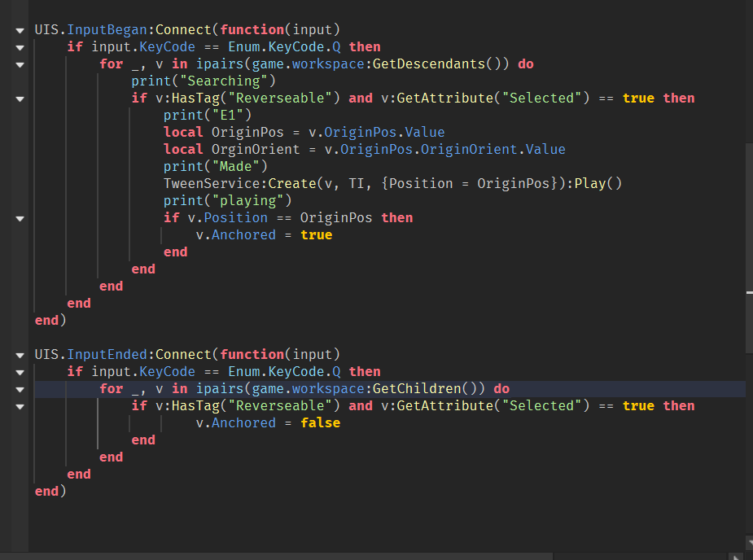Collapse the GetChildren for loop
The width and height of the screenshot is (753, 560).
pos(18,389)
